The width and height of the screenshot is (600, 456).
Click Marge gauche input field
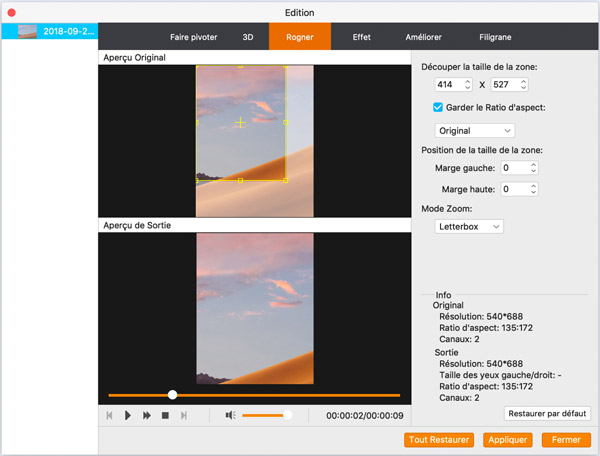[x=515, y=168]
